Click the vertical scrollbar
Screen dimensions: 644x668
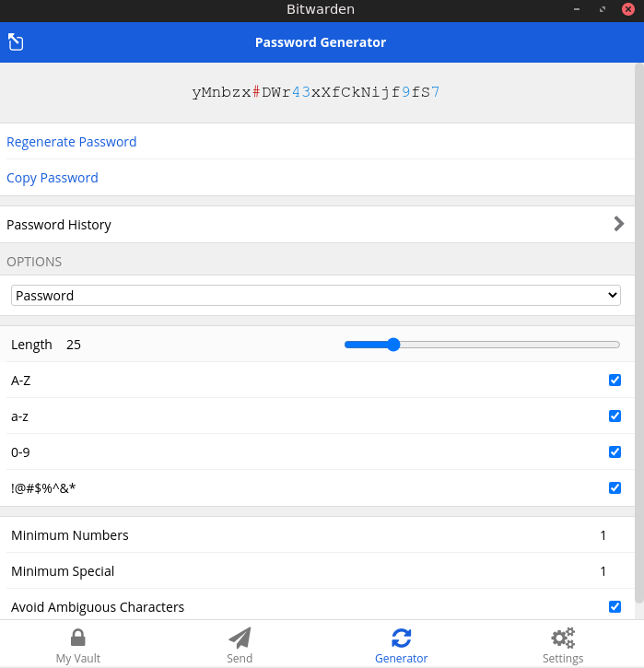638,334
